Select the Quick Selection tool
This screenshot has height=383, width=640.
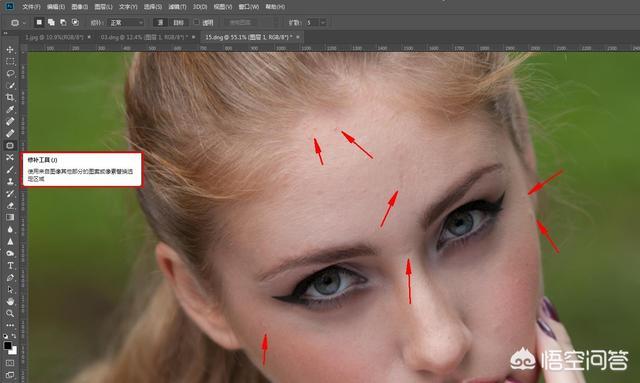(10, 85)
